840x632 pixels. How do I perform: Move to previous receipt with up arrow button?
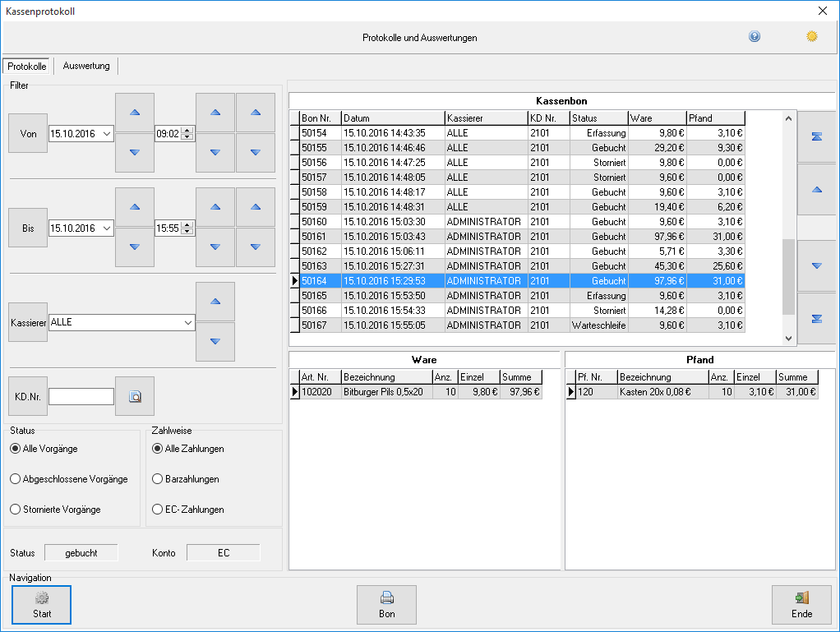(816, 190)
